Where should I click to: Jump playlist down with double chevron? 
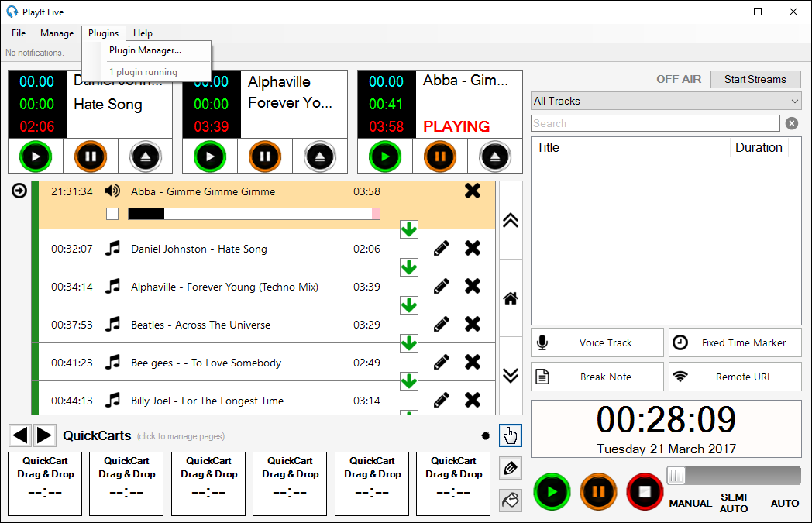tap(511, 376)
